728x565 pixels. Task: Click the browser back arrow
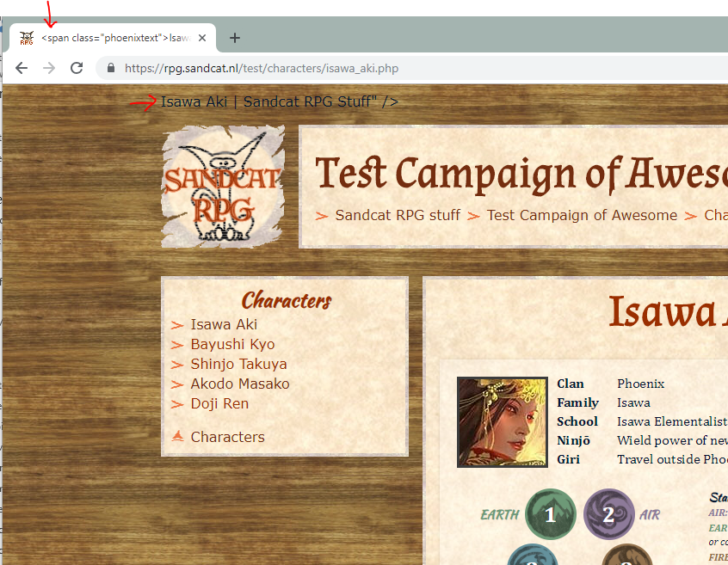click(22, 68)
